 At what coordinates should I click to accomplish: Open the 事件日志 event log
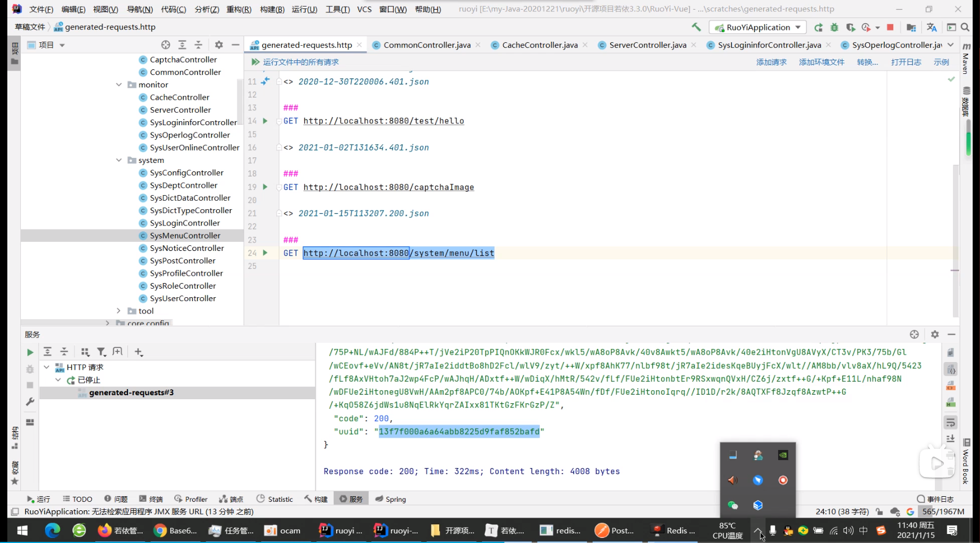click(935, 499)
